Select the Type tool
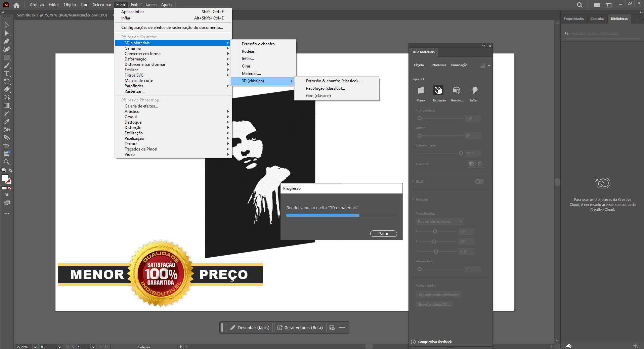Screen dimensions: 644x349 7,74
